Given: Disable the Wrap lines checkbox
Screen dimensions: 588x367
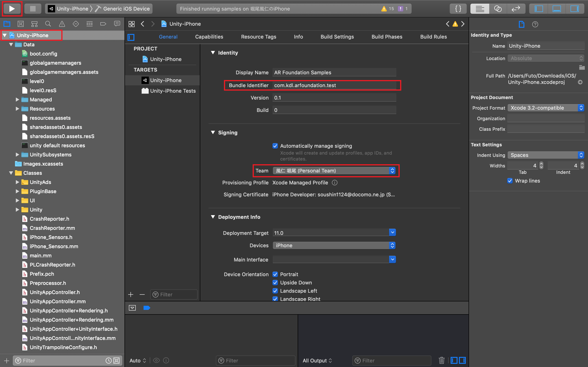Looking at the screenshot, I should point(510,181).
